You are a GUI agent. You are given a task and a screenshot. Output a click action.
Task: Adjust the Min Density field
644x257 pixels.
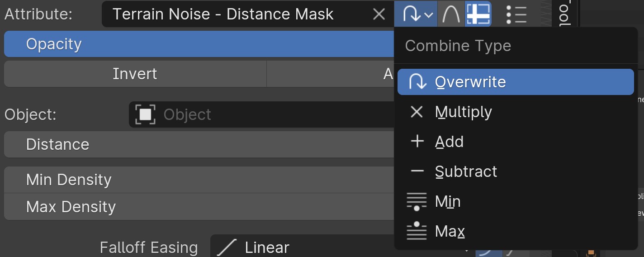click(199, 180)
